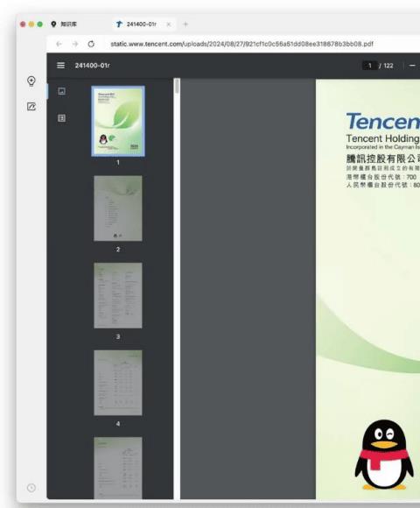Click the thumbnail sidebar scrollbar handle

point(177,87)
